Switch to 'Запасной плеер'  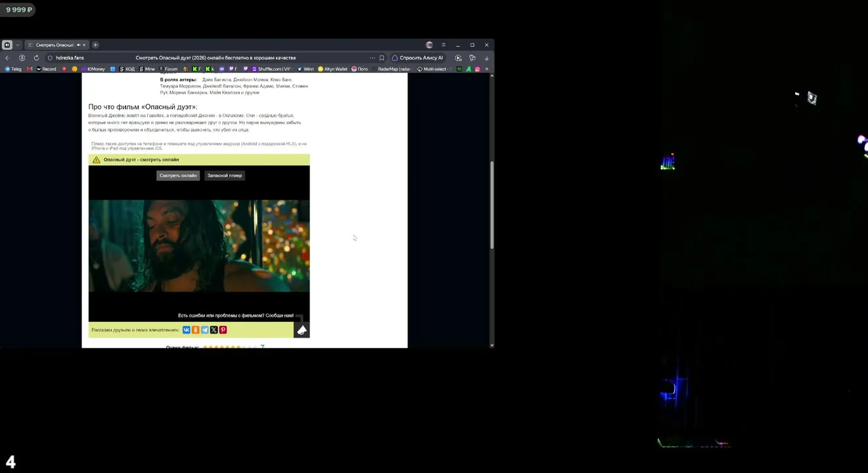(x=225, y=175)
